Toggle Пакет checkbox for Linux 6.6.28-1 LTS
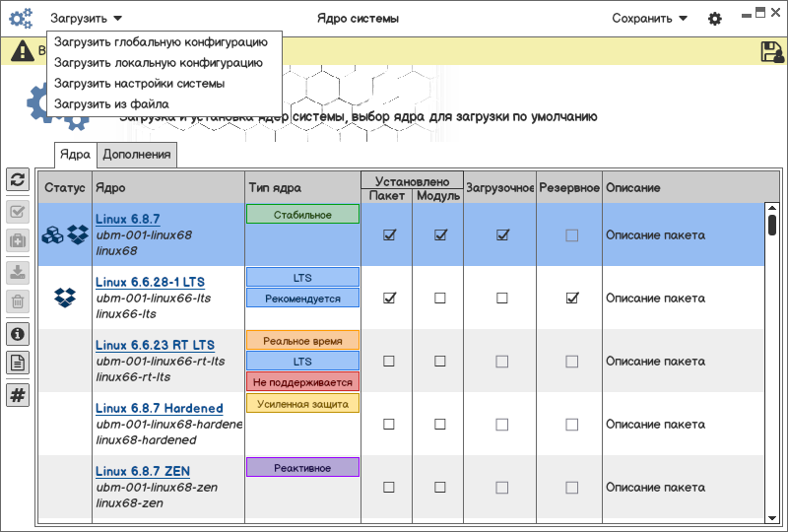 [389, 298]
